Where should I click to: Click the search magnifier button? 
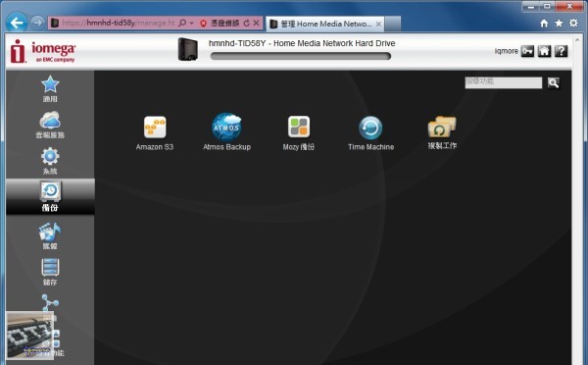click(554, 82)
